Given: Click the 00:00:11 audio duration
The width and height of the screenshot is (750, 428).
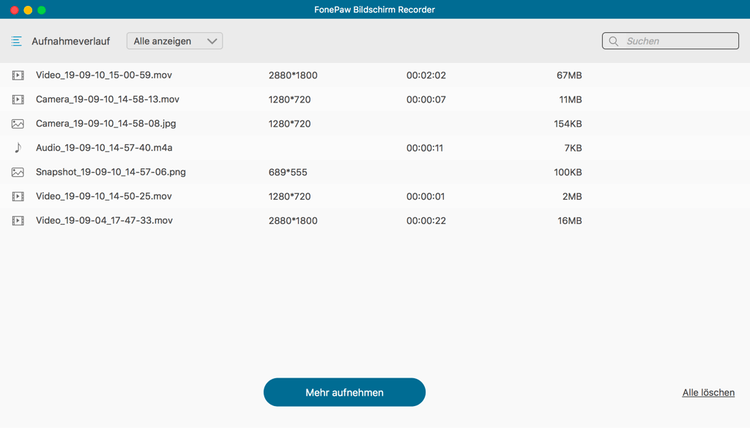Looking at the screenshot, I should 425,148.
